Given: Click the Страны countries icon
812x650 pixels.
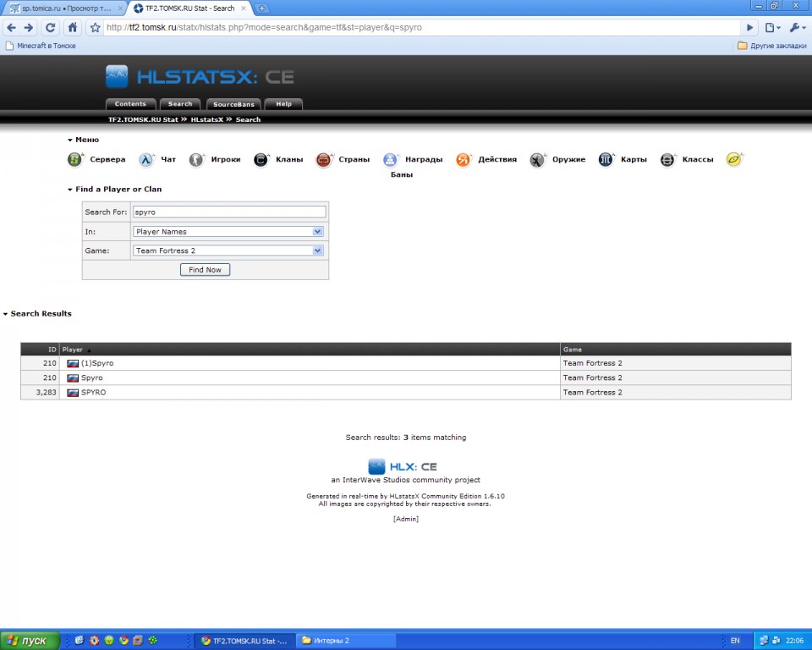Looking at the screenshot, I should coord(324,159).
